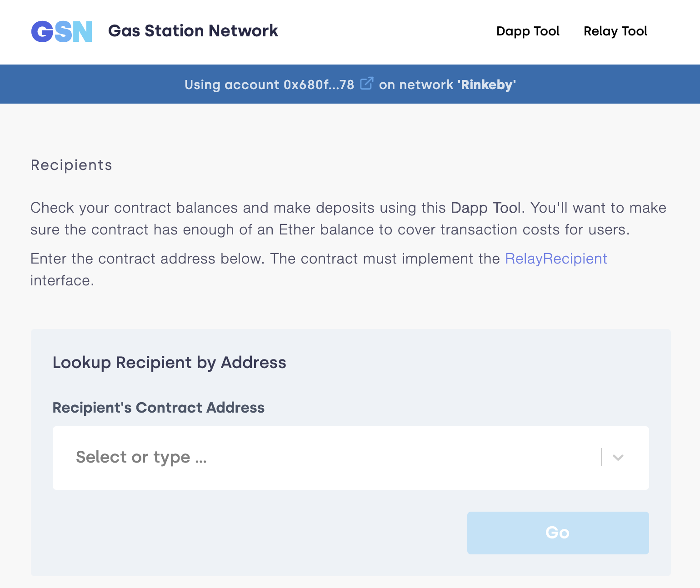The image size is (700, 588).
Task: Click inside the Recipient's Contract Address field
Action: pyautogui.click(x=273, y=458)
